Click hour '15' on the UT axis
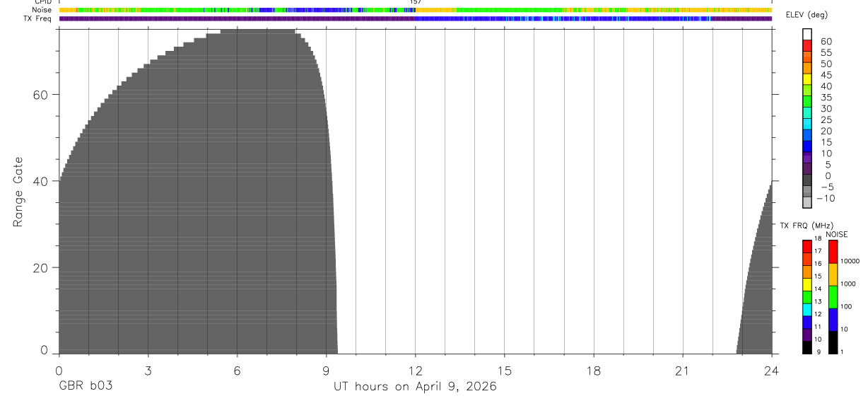868x401 pixels. pos(505,371)
